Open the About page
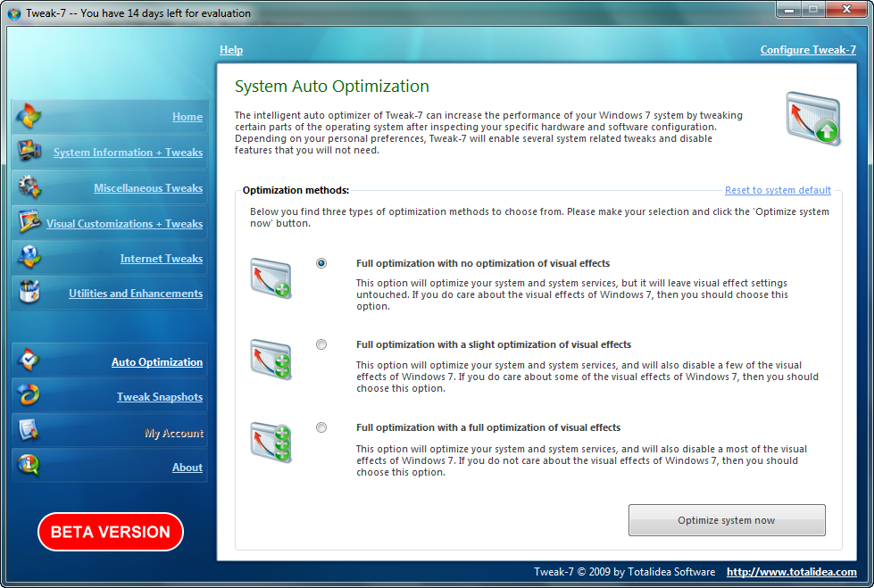This screenshot has height=588, width=874. coord(187,468)
